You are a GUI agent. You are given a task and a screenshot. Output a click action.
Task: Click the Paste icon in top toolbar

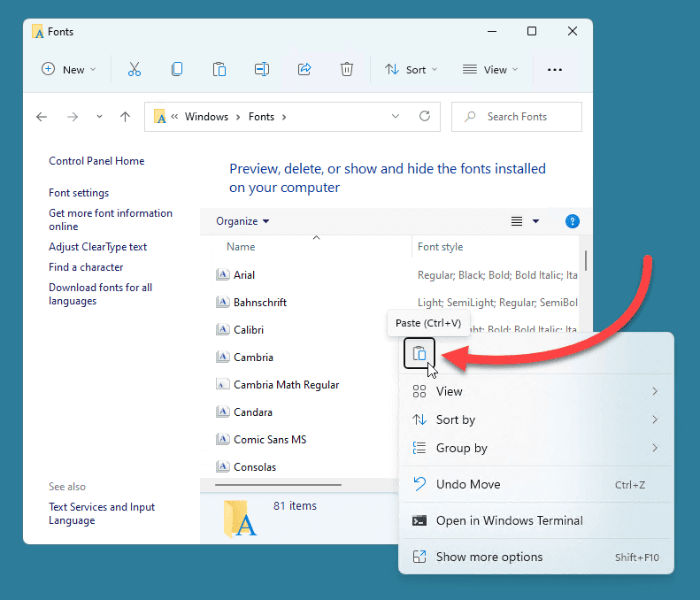tap(219, 70)
